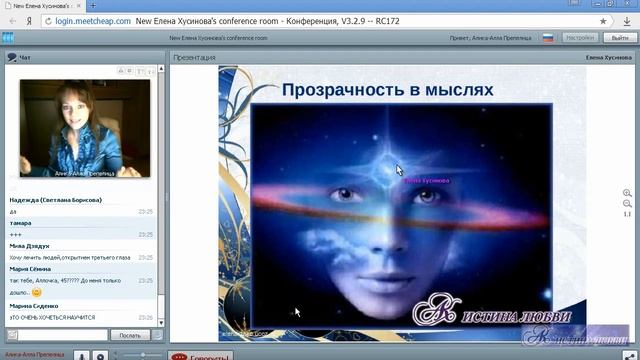640x360 pixels.
Task: Click the panel divider grip handle
Action: click(x=167, y=197)
